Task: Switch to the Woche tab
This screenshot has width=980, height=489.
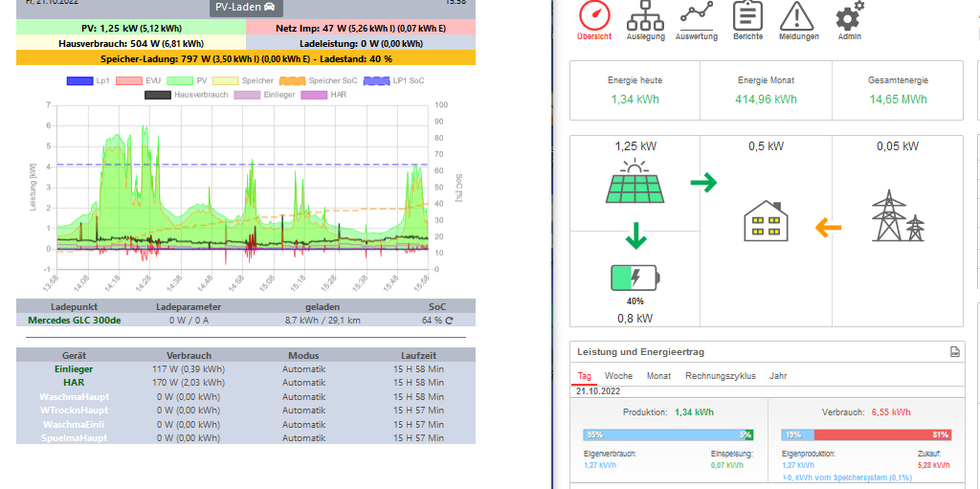Action: click(618, 376)
